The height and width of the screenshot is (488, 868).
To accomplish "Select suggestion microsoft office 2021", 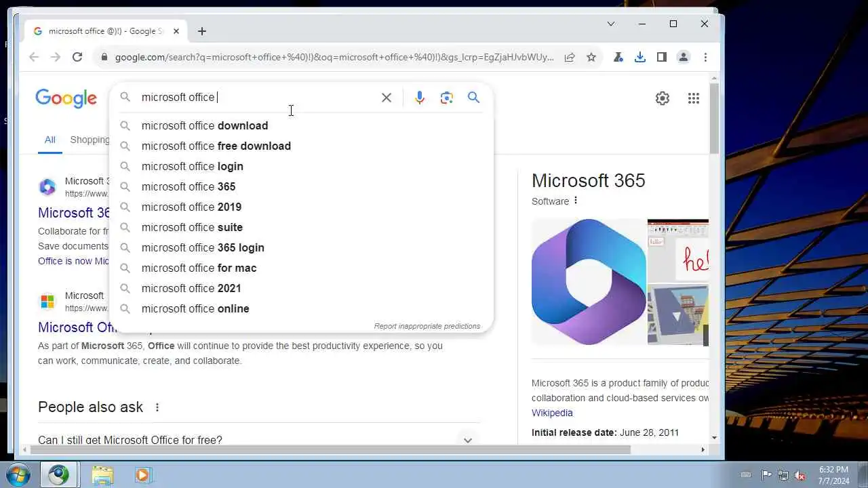I will click(x=301, y=288).
